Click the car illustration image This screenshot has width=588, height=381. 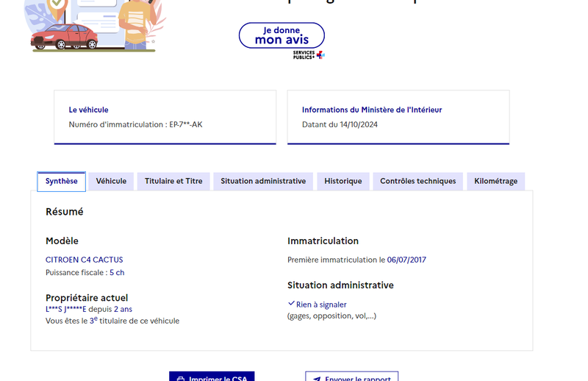65,37
